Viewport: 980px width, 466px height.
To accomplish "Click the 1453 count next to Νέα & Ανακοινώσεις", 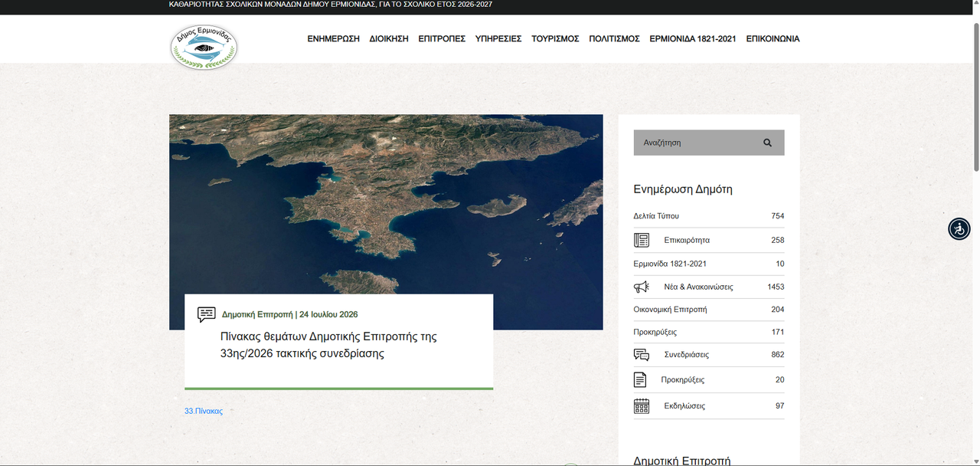I will tap(776, 287).
